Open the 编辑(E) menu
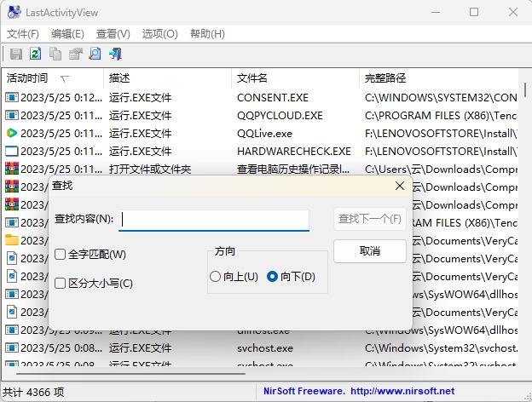This screenshot has height=402, width=532. click(x=67, y=34)
